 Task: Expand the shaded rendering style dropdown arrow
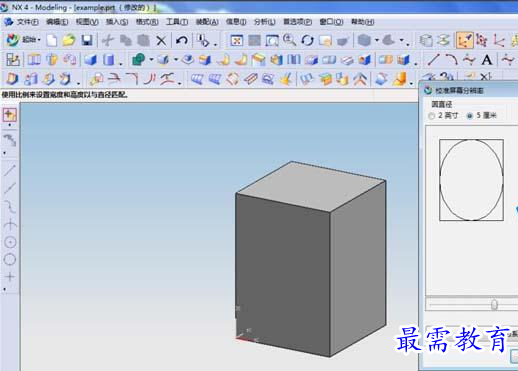click(377, 41)
